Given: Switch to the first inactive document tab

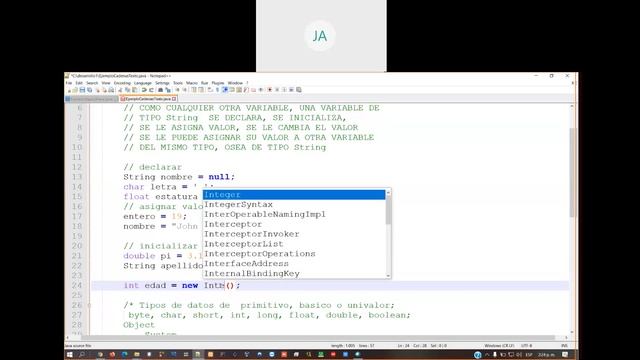Looking at the screenshot, I should click(x=91, y=99).
